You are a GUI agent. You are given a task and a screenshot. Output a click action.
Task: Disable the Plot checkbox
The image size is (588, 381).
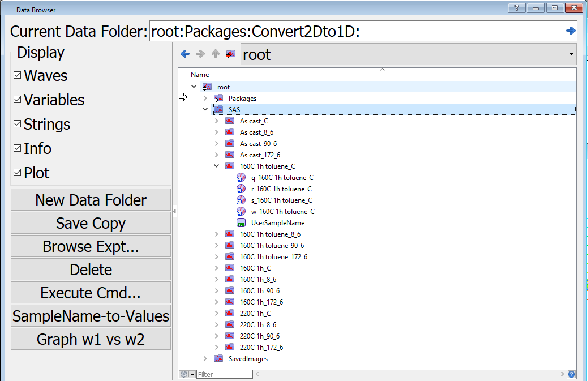point(18,173)
